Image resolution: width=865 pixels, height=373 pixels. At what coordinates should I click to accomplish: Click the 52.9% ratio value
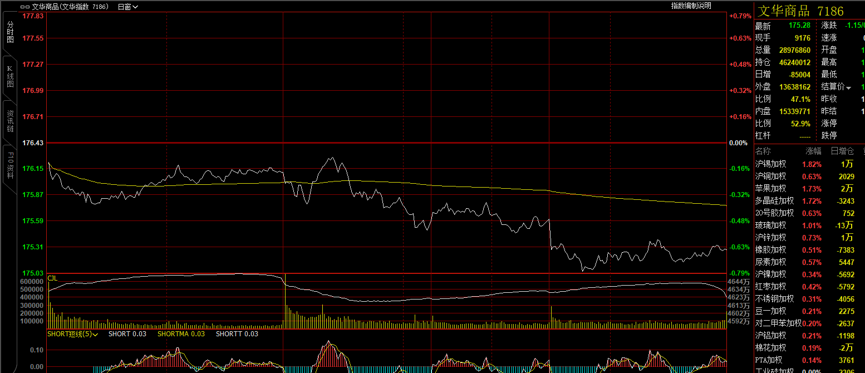click(x=800, y=124)
